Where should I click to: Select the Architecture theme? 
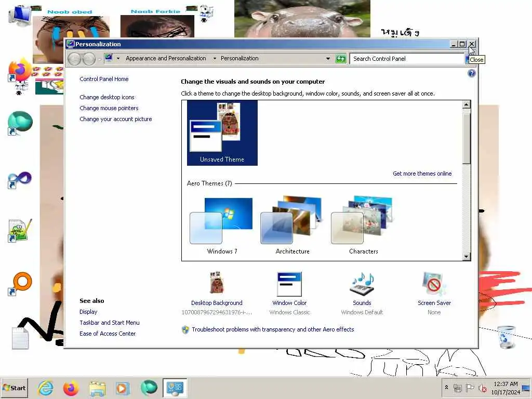tap(292, 225)
